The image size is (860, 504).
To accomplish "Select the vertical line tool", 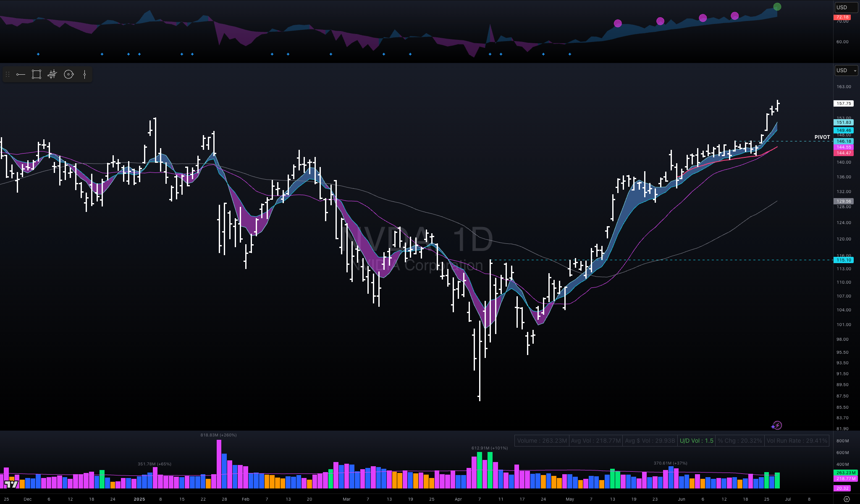I will 84,75.
